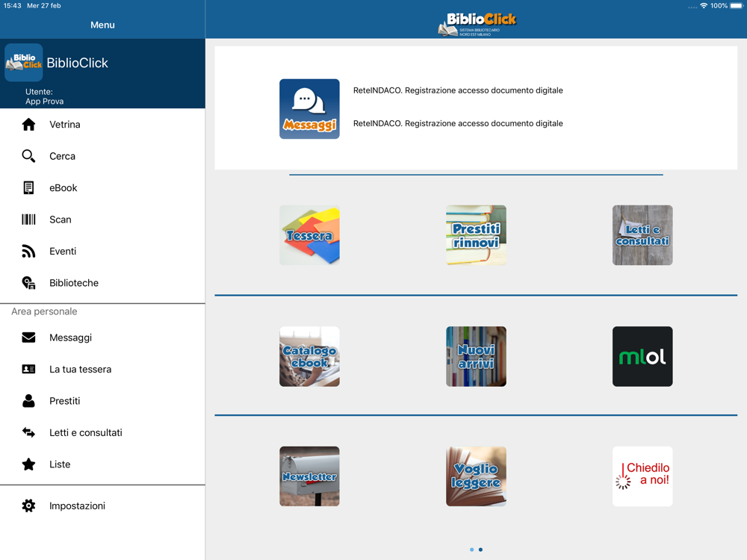Open first ReteINDACO message line
This screenshot has height=560, width=747.
[x=458, y=90]
